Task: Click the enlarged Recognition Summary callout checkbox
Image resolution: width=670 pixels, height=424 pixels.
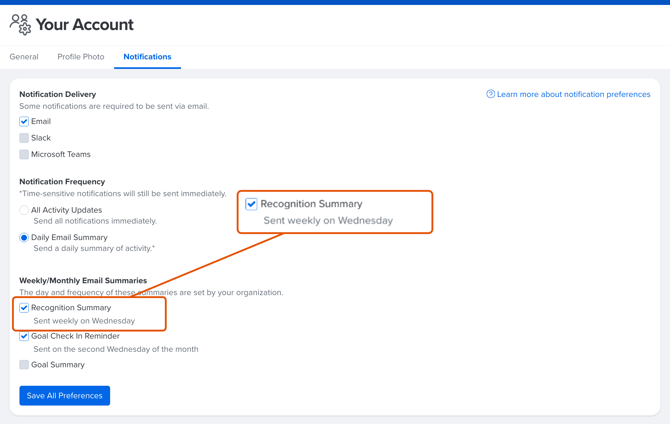Action: [251, 204]
